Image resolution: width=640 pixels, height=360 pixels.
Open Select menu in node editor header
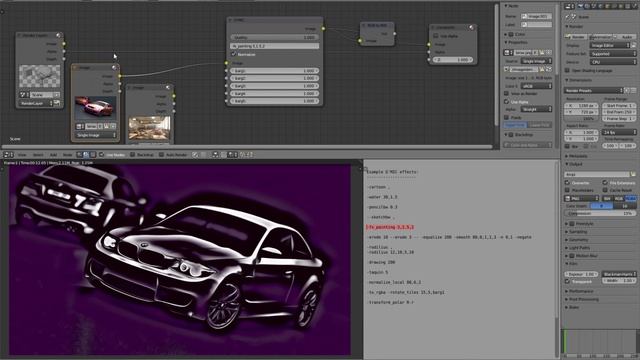[x=38, y=155]
